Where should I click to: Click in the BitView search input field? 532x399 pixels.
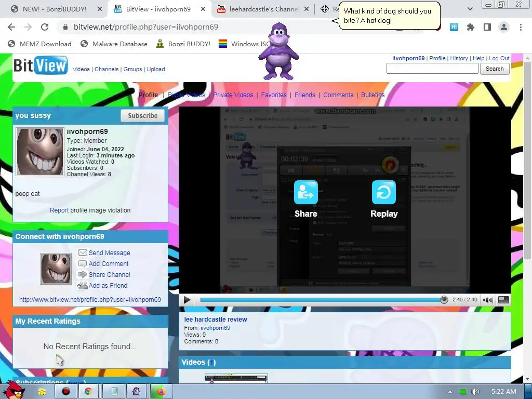tap(432, 69)
